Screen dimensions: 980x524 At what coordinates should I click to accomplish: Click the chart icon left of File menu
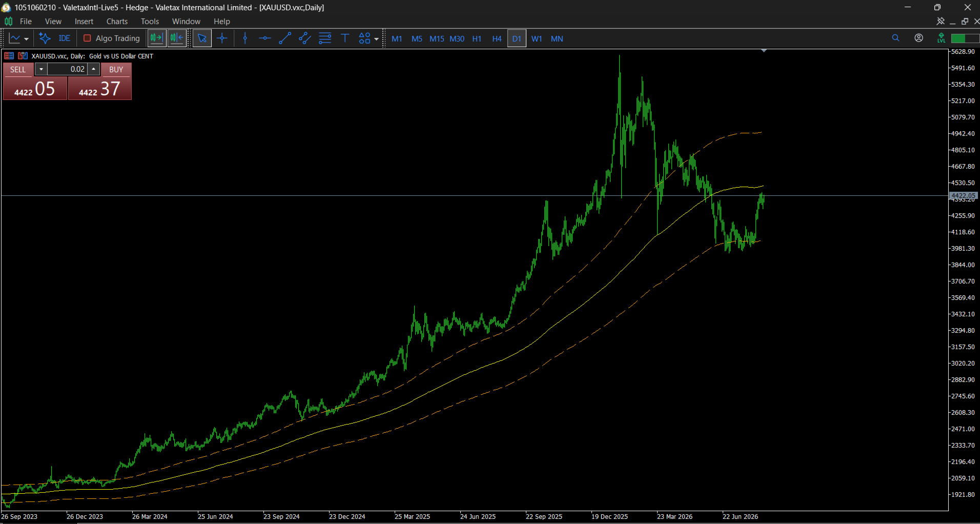coord(8,22)
